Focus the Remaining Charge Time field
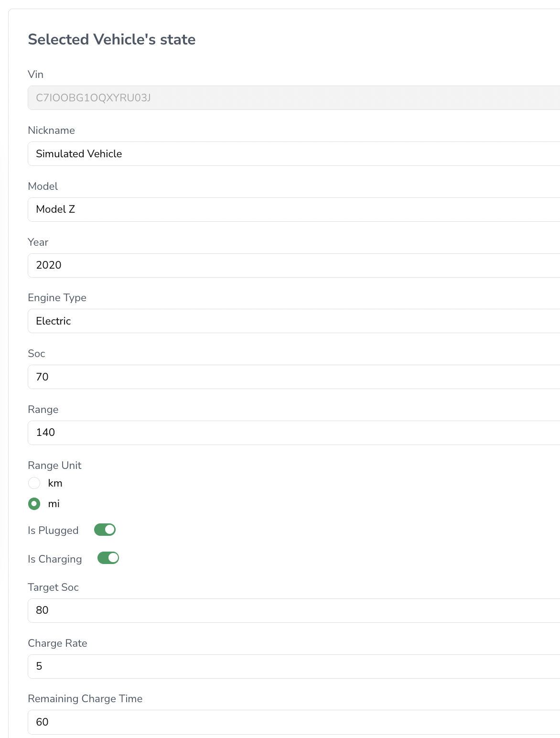This screenshot has height=738, width=560. 294,722
